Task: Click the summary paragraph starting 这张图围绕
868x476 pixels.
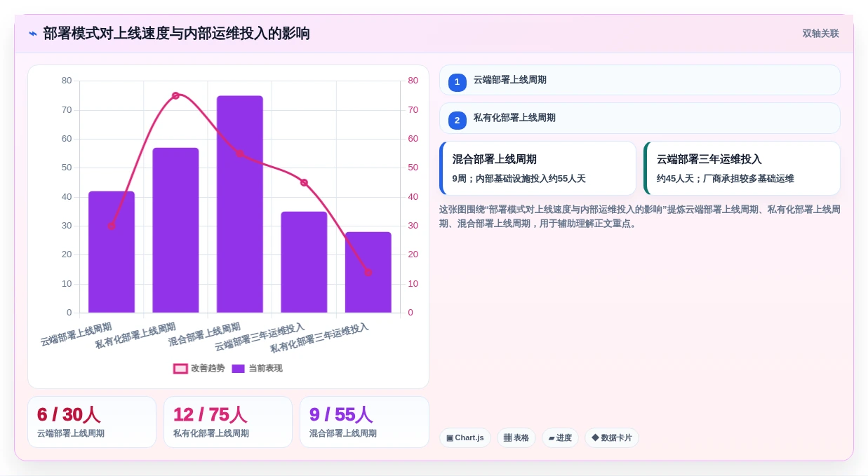Action: click(x=639, y=217)
